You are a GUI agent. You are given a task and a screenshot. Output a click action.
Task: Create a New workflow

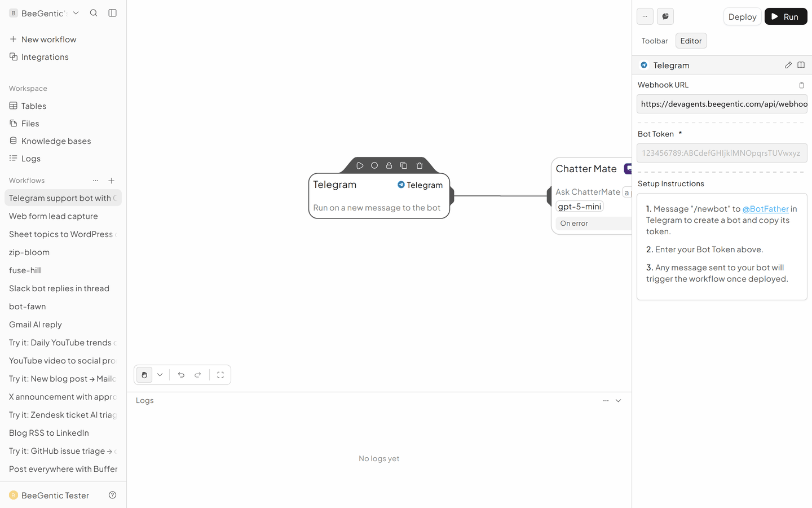click(x=63, y=40)
